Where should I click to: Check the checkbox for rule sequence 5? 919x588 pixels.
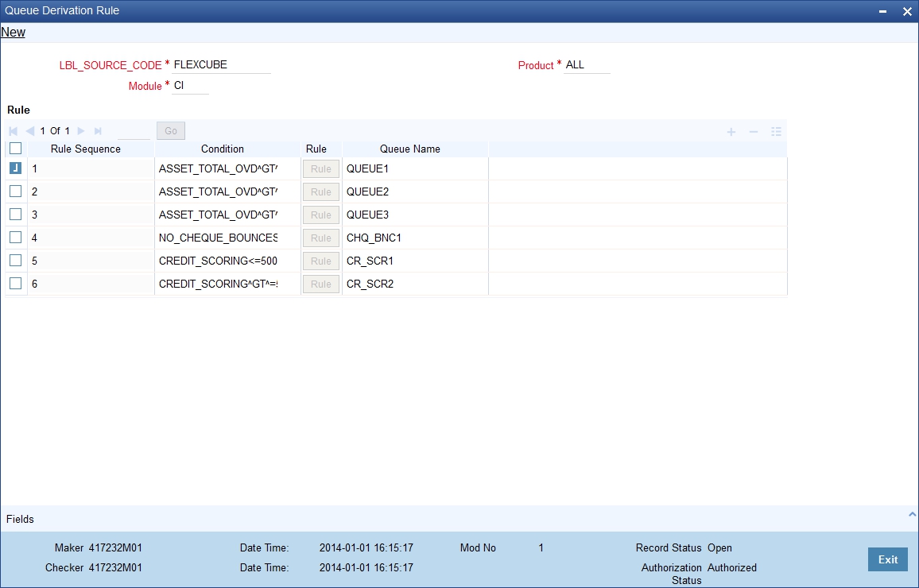[x=16, y=260]
